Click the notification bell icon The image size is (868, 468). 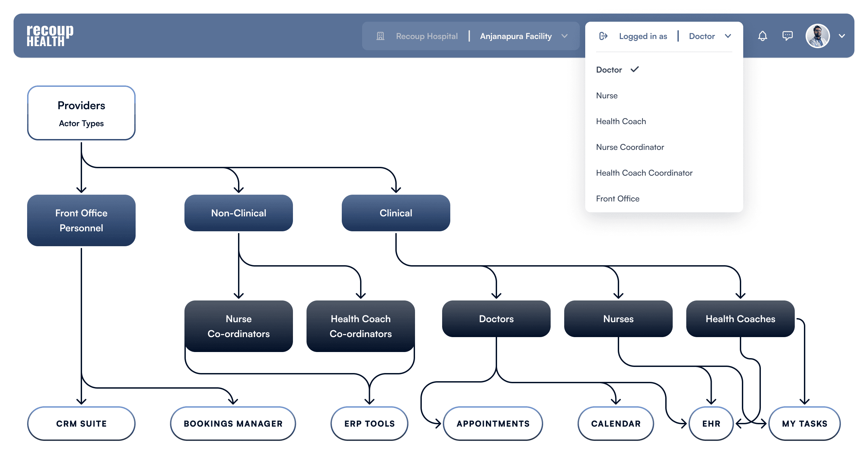tap(762, 36)
